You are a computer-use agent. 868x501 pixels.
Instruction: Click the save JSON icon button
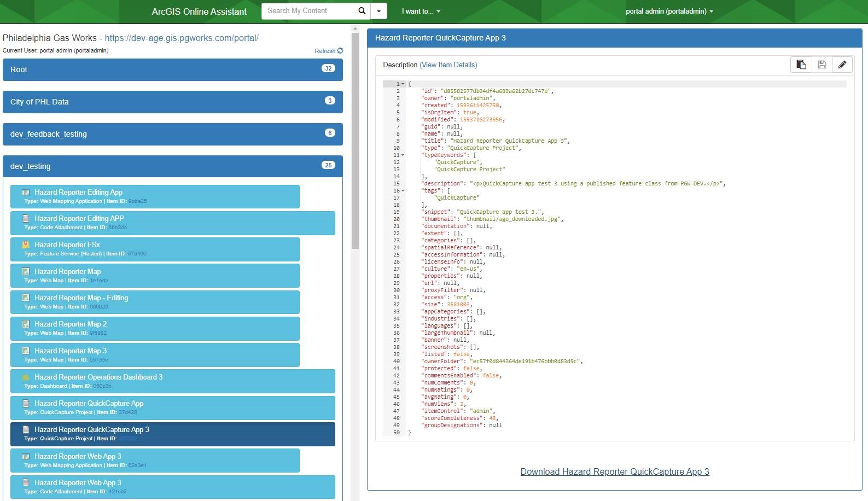pyautogui.click(x=822, y=65)
